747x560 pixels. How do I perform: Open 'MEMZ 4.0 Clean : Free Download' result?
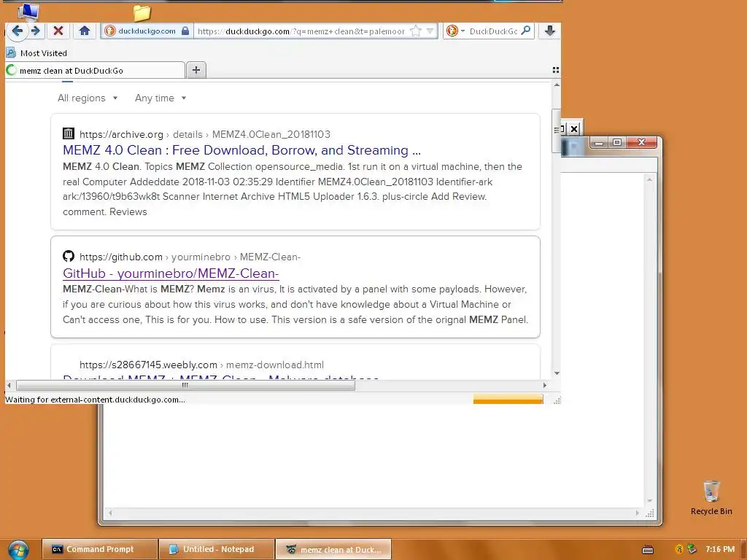(241, 150)
